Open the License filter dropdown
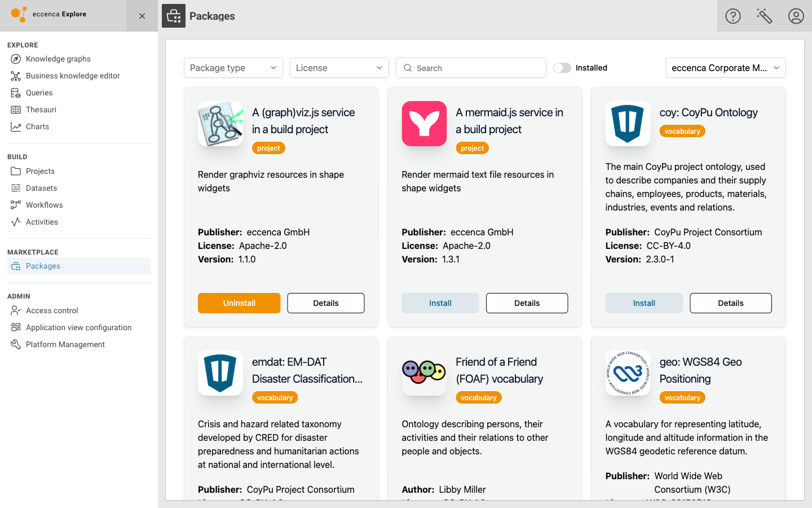Image resolution: width=812 pixels, height=508 pixels. 339,68
